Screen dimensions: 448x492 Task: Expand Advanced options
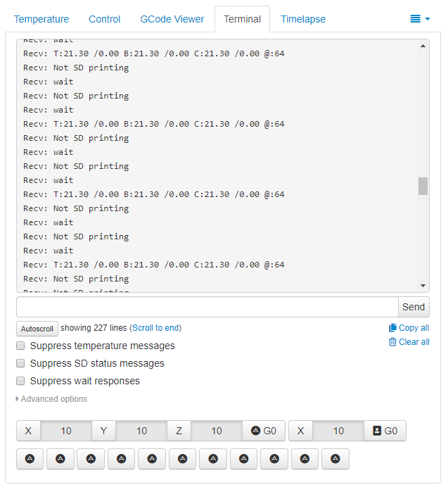pos(51,399)
